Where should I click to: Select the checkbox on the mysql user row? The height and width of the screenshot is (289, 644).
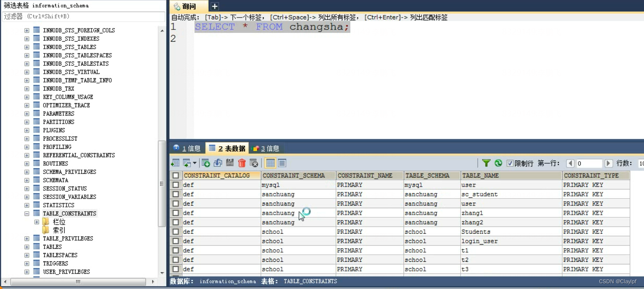coord(176,185)
